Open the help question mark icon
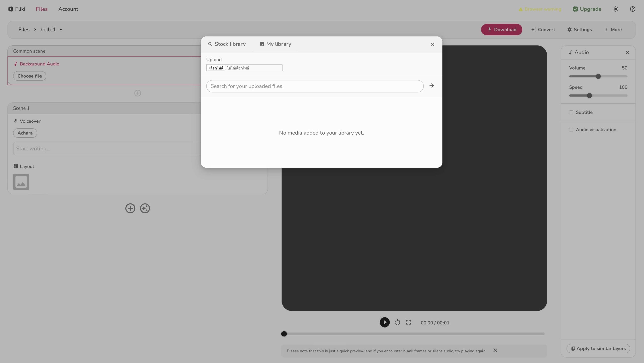The height and width of the screenshot is (363, 644). click(632, 9)
